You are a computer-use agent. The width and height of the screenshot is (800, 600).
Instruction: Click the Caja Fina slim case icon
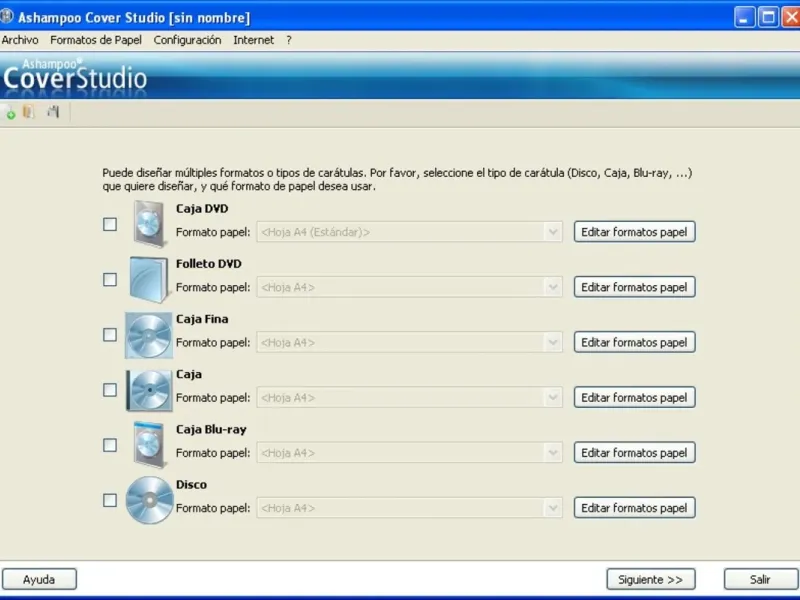148,335
